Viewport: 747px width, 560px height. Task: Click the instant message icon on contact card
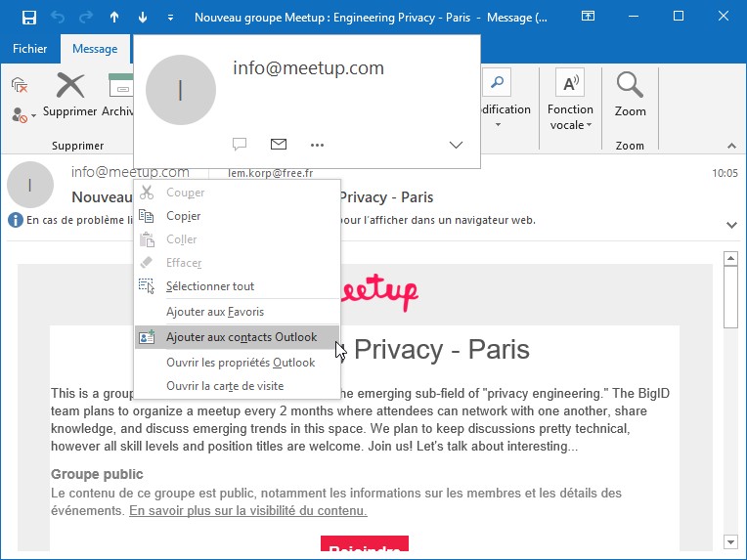[x=240, y=145]
